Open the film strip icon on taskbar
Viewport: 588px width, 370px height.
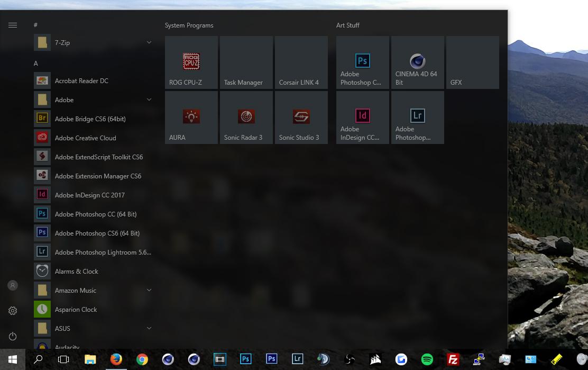220,359
